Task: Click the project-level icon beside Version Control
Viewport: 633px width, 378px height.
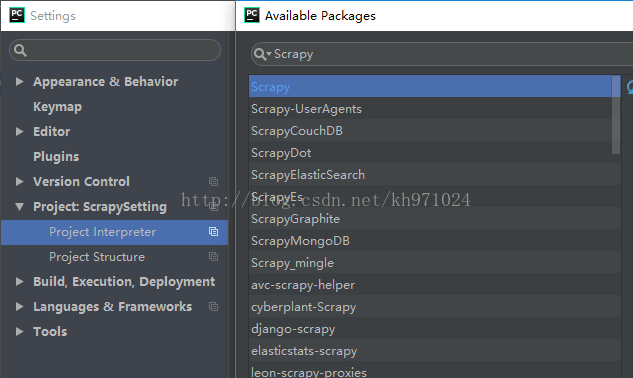Action: click(214, 182)
